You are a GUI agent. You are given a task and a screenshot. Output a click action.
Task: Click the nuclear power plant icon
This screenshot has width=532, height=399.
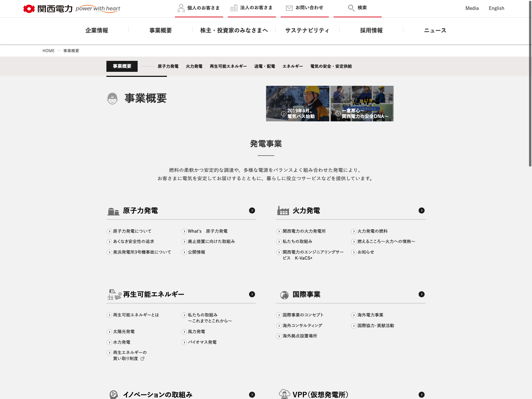tap(113, 211)
